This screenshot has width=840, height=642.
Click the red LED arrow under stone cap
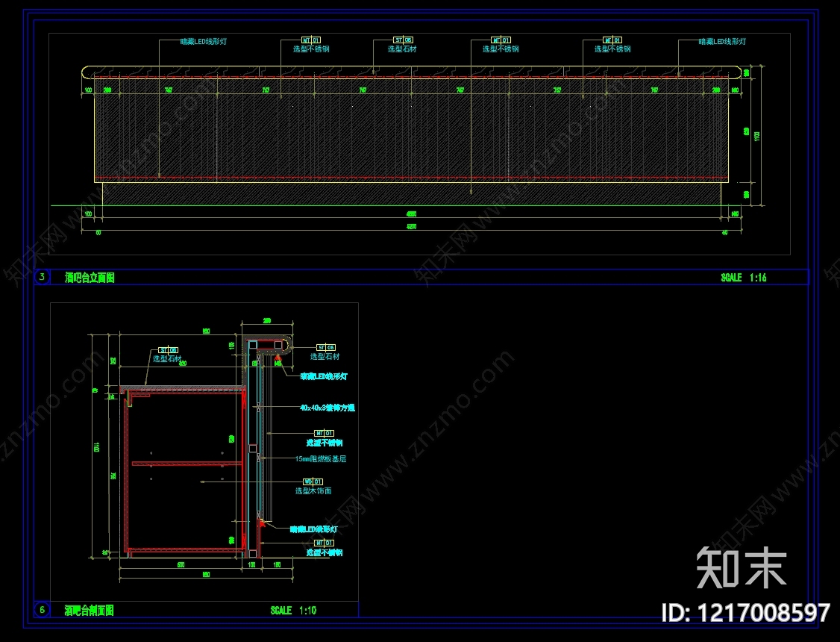(x=278, y=357)
